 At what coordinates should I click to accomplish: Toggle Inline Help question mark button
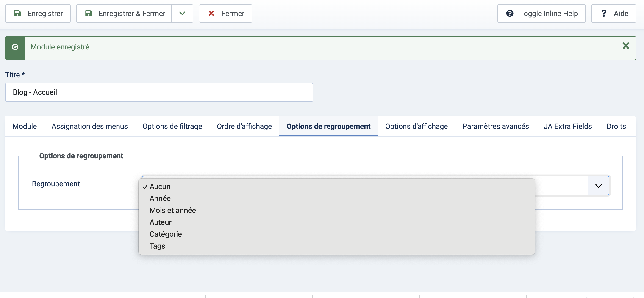[x=541, y=14]
